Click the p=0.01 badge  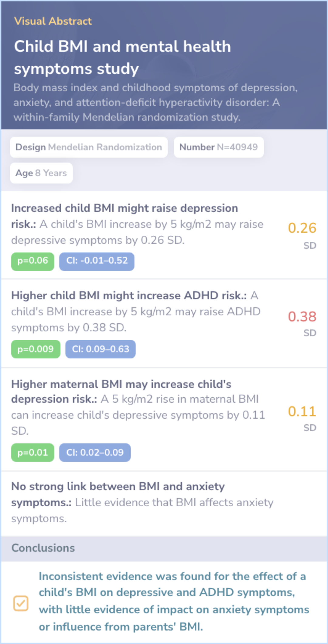point(33,453)
